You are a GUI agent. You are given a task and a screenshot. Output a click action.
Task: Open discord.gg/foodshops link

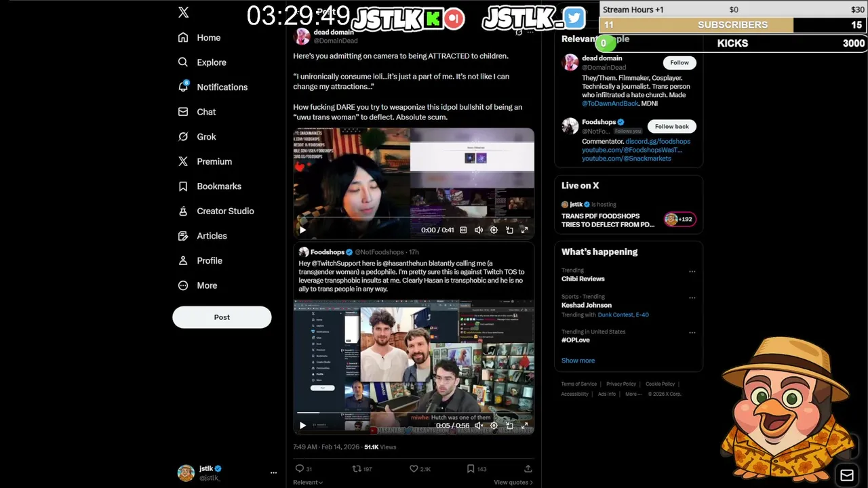658,141
